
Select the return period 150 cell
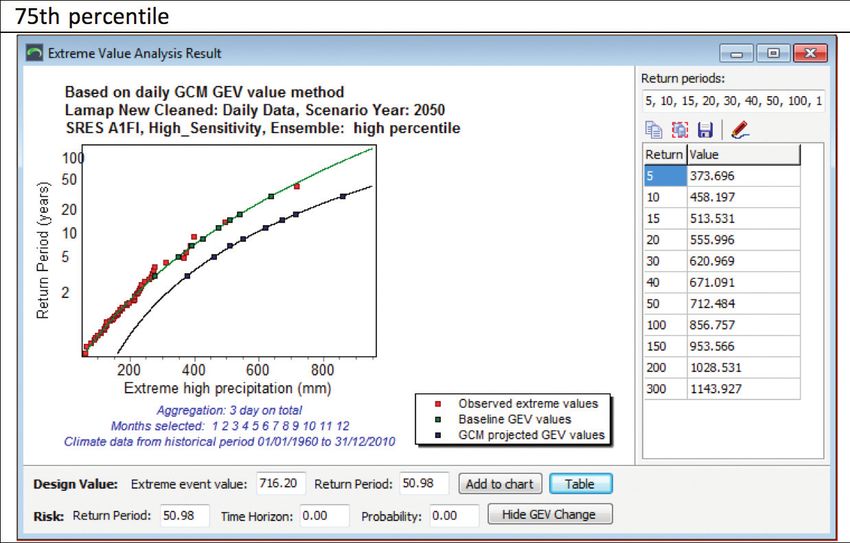coord(665,346)
